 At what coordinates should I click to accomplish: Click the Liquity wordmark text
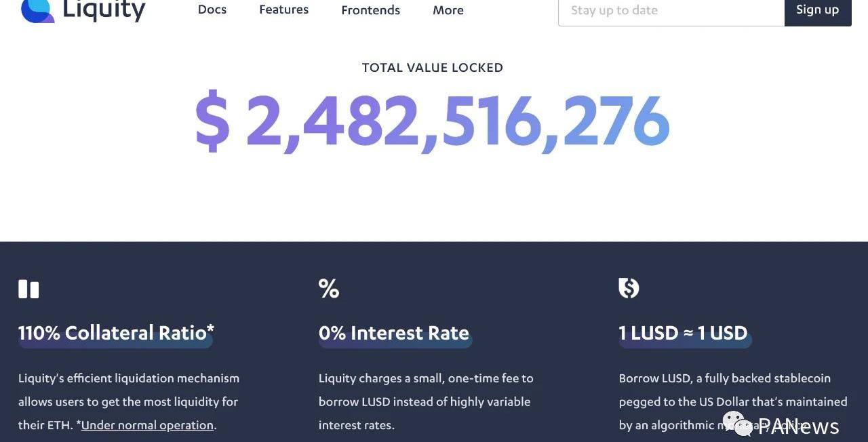(104, 11)
